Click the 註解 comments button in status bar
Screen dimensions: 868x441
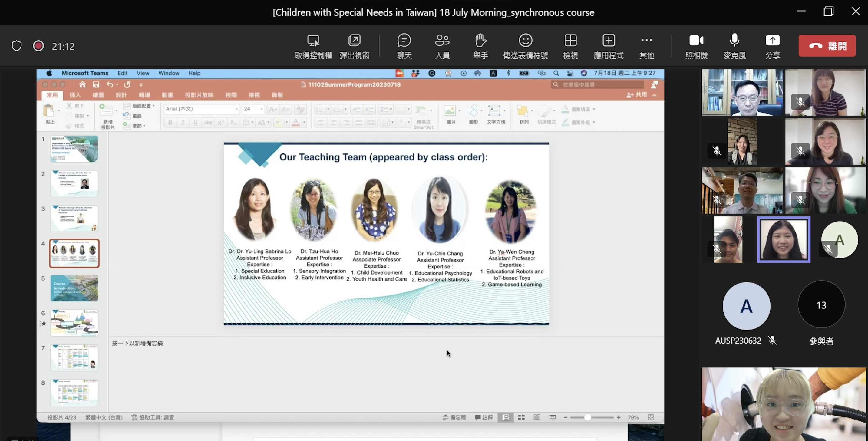point(484,417)
